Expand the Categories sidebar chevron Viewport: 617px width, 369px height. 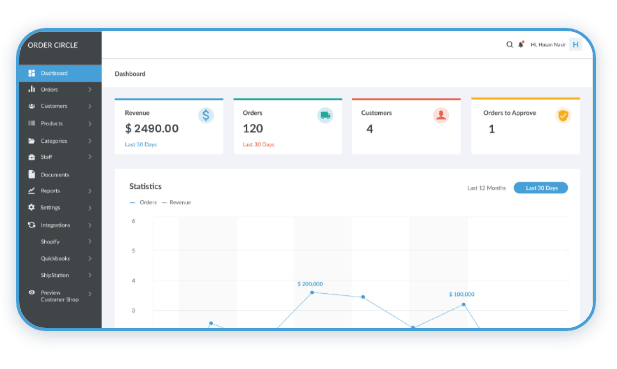(90, 141)
